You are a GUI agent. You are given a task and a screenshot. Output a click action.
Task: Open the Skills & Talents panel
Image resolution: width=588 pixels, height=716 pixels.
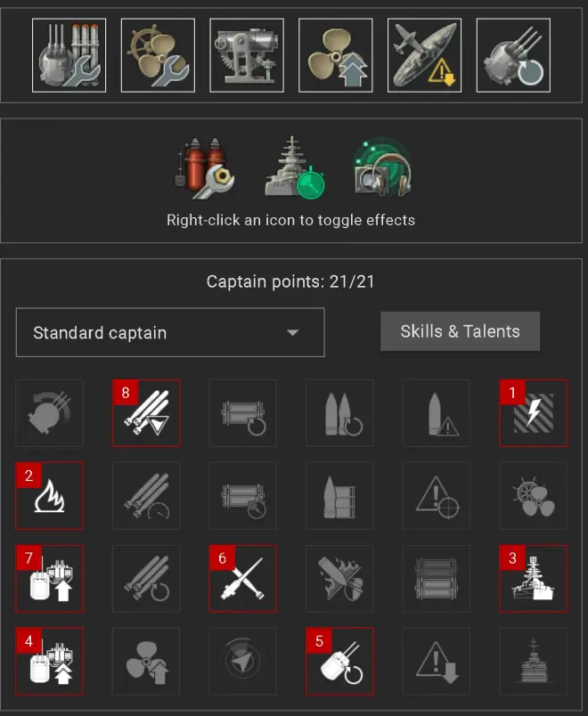coord(460,331)
